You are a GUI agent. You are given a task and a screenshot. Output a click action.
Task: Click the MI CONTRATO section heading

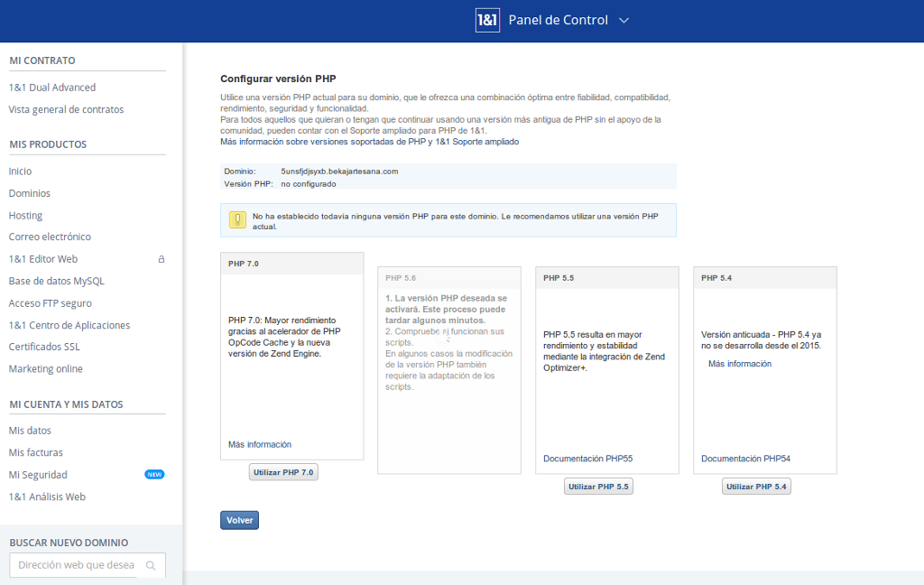(x=42, y=60)
